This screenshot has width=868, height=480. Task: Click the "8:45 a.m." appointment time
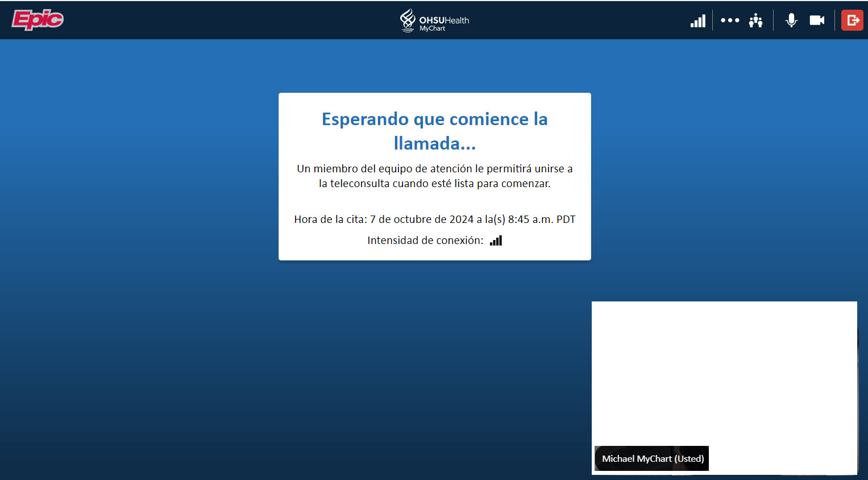(x=530, y=220)
